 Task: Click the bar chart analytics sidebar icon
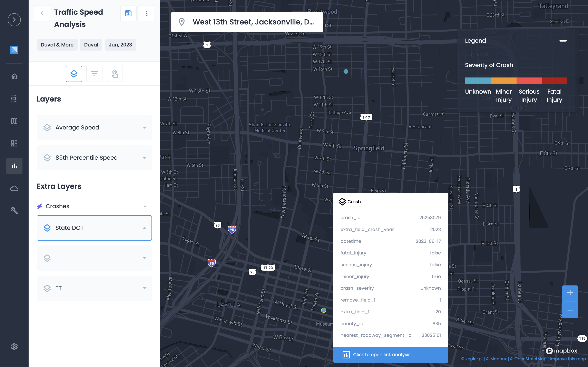(x=14, y=166)
